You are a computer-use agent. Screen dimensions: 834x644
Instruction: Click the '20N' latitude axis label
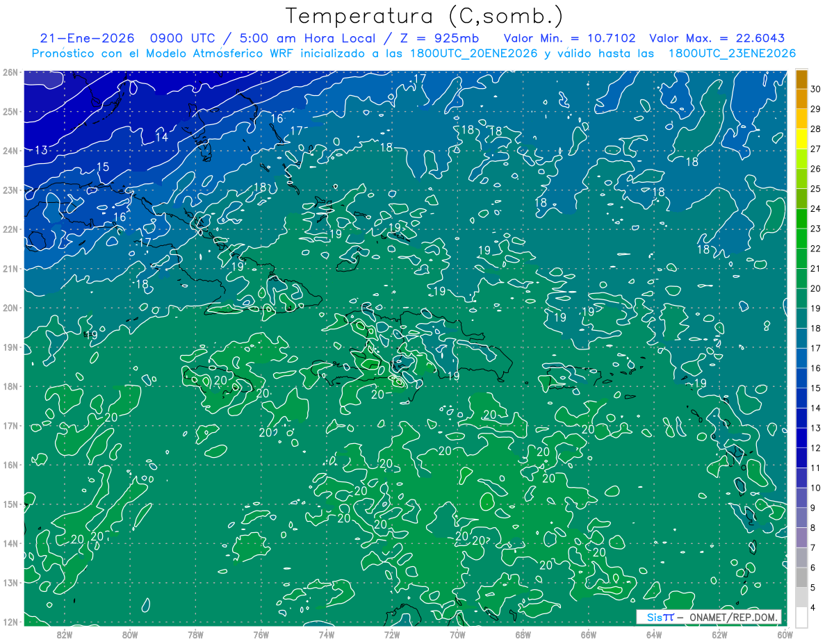pos(10,308)
